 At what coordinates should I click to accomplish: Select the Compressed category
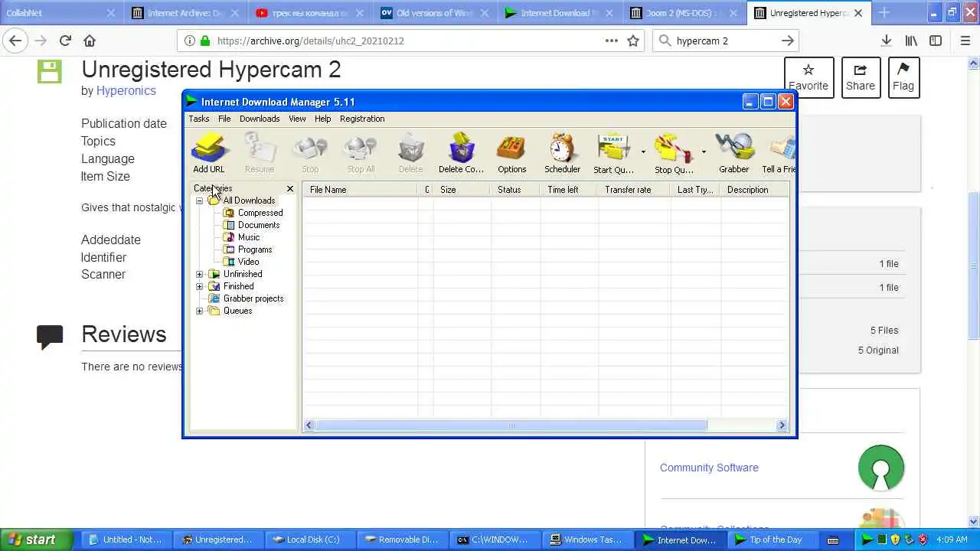coord(260,213)
